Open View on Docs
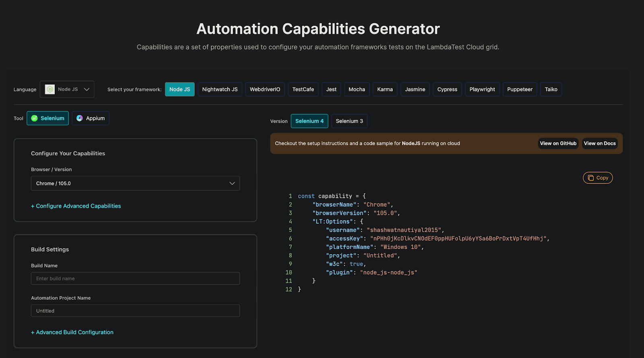644x358 pixels. click(600, 143)
